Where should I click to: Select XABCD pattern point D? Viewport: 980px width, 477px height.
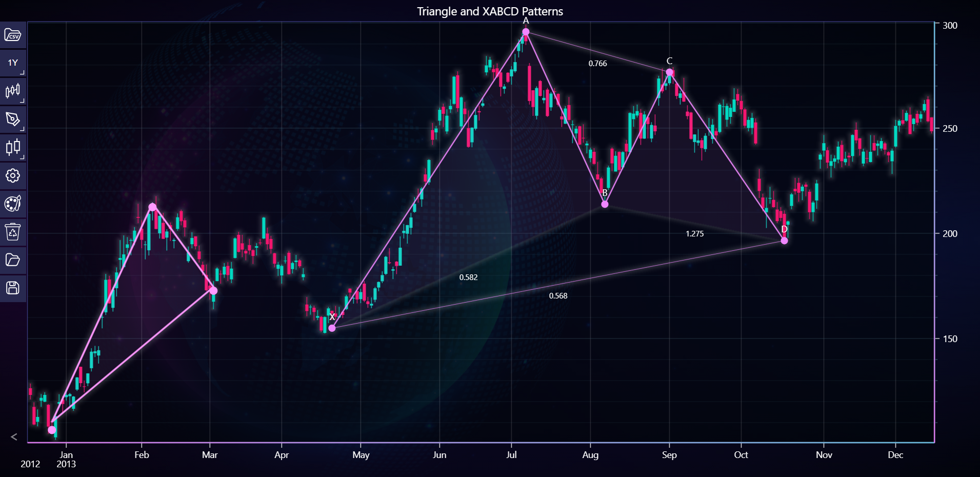784,241
